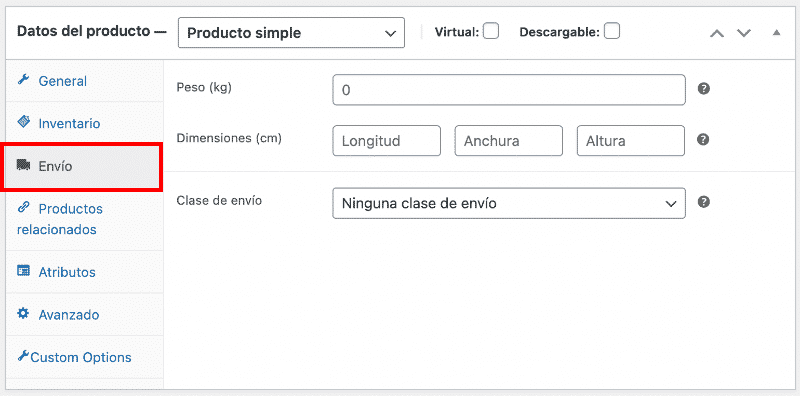This screenshot has height=396, width=800.
Task: Click the gear icon beside Avanzado
Action: coord(23,314)
